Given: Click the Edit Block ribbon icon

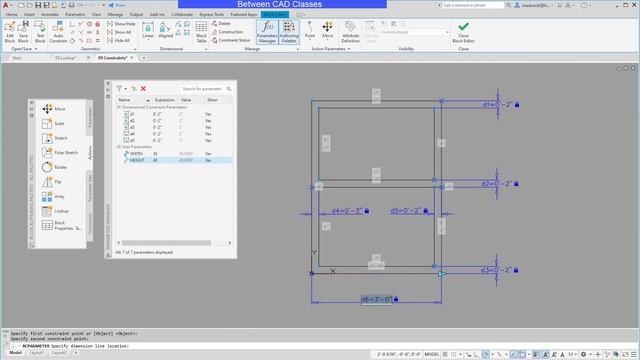Looking at the screenshot, I should tap(9, 32).
